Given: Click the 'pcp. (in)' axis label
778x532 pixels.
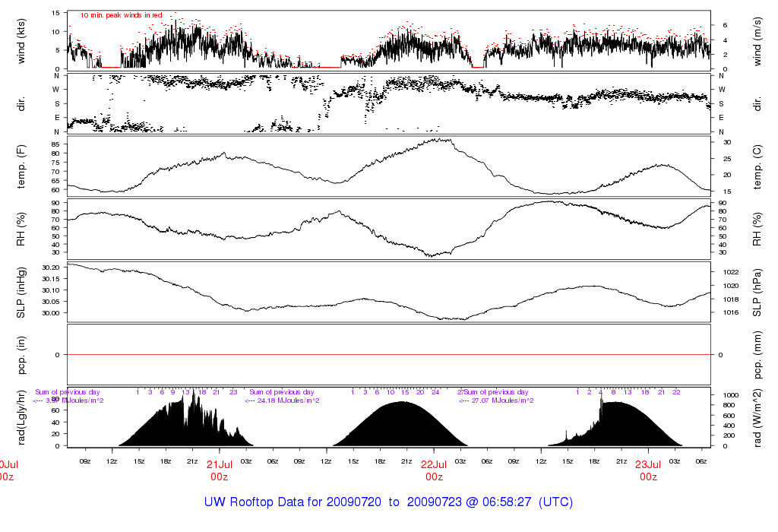Looking at the screenshot, I should click(x=21, y=356).
